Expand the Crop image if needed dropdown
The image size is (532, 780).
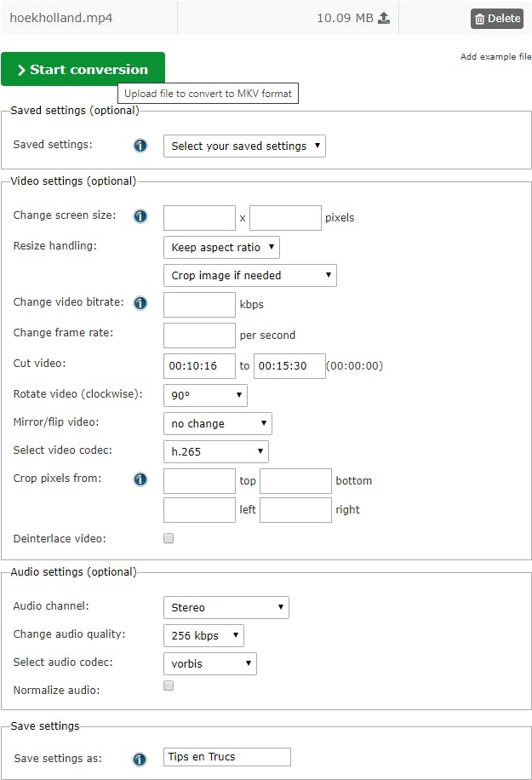pos(249,275)
